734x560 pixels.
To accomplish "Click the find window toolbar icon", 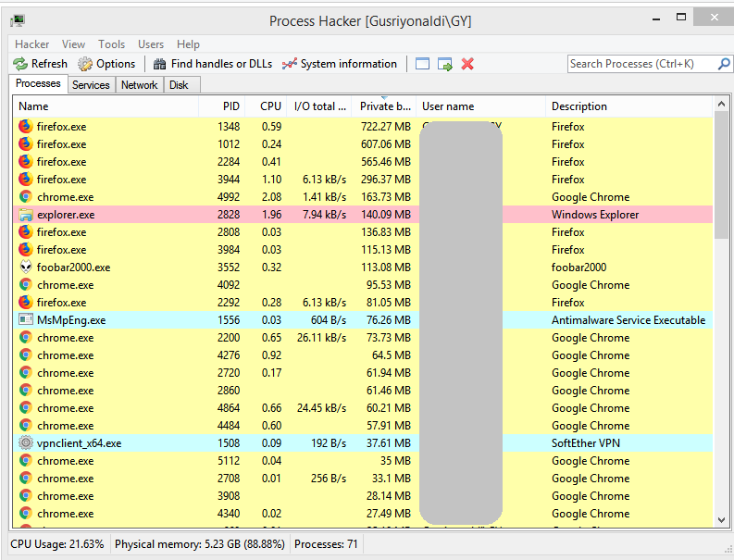I will pos(422,64).
